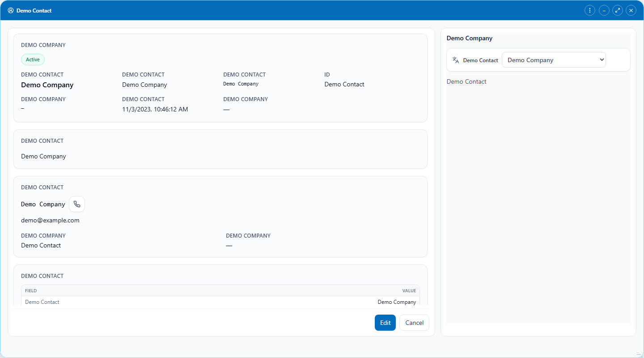644x358 pixels.
Task: Click the translate language icon
Action: 456,60
